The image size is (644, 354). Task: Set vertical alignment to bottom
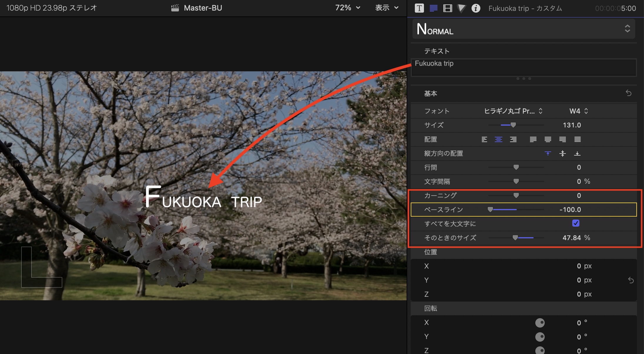[577, 154]
